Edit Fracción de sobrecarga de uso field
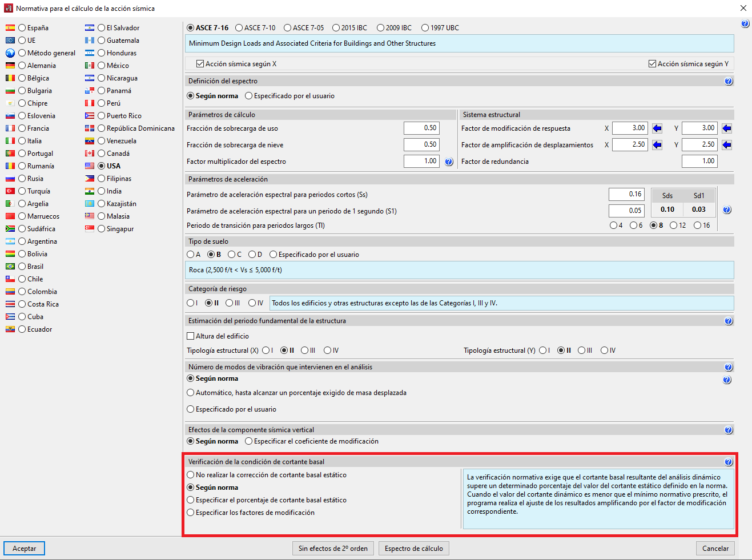 click(x=421, y=128)
